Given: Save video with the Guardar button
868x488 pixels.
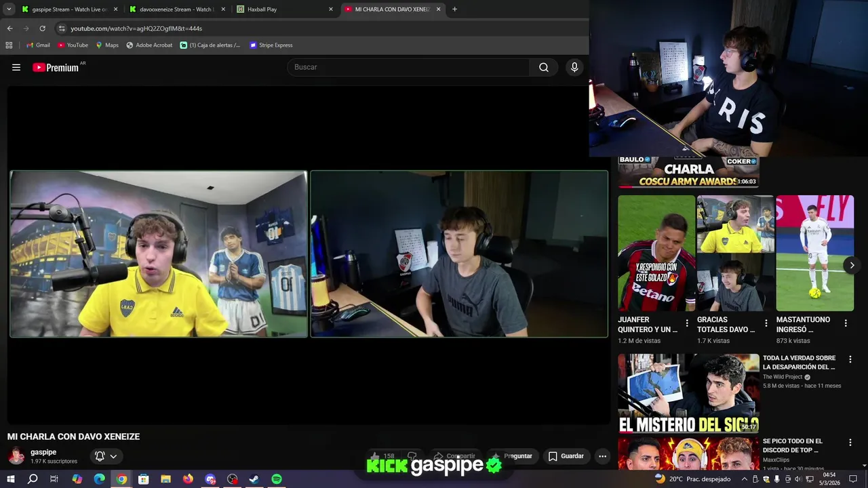Looking at the screenshot, I should pos(566,456).
